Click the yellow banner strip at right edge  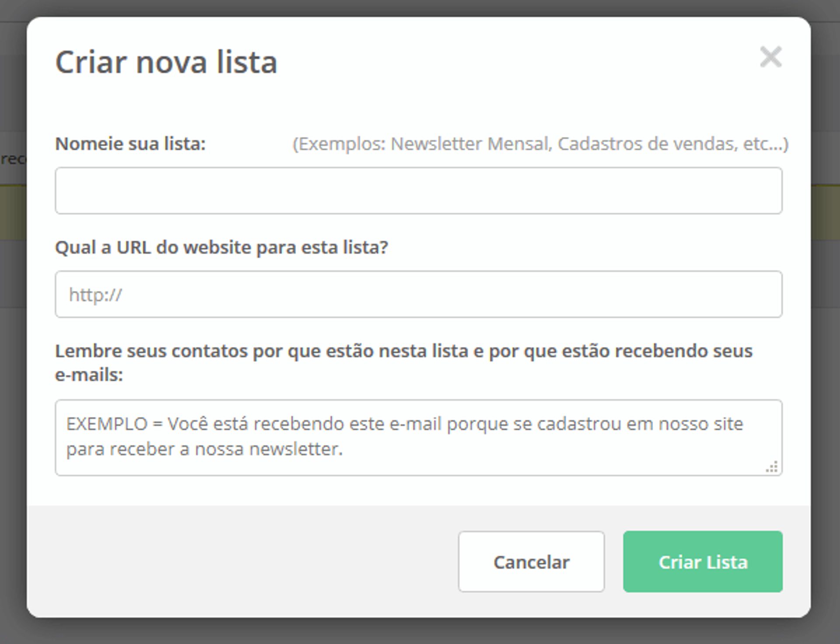(x=826, y=213)
